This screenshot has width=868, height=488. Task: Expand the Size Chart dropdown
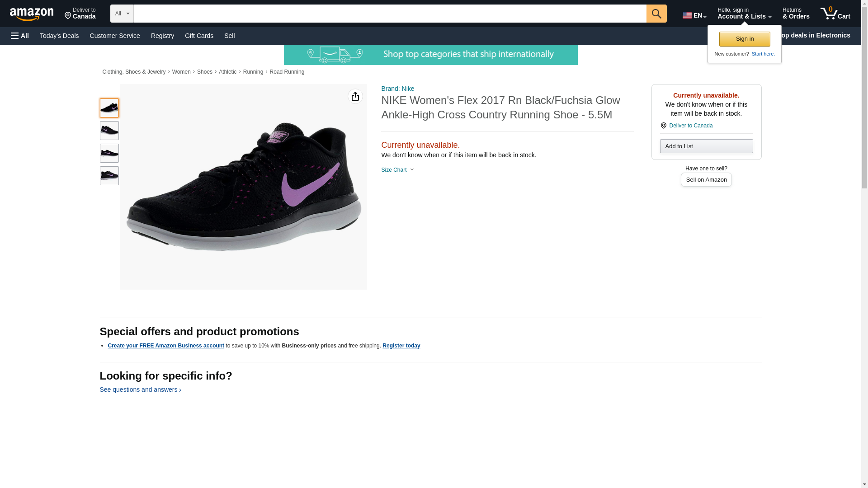[397, 170]
